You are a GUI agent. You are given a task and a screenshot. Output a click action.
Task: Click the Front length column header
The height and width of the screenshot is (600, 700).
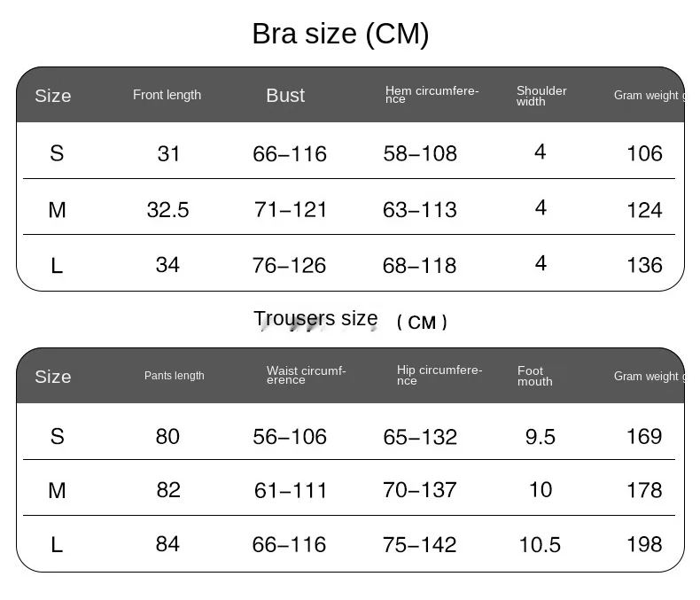(x=167, y=95)
